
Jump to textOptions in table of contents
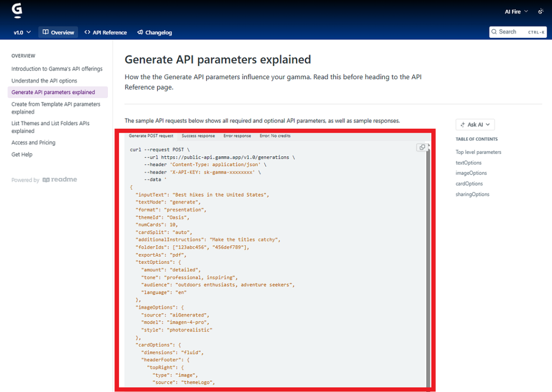click(x=468, y=163)
